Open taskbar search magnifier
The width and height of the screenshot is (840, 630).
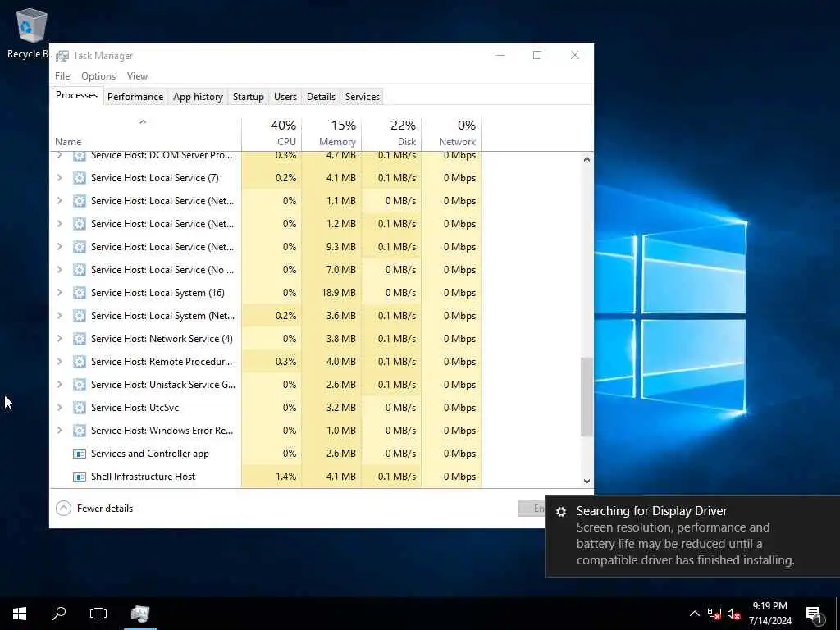[59, 614]
